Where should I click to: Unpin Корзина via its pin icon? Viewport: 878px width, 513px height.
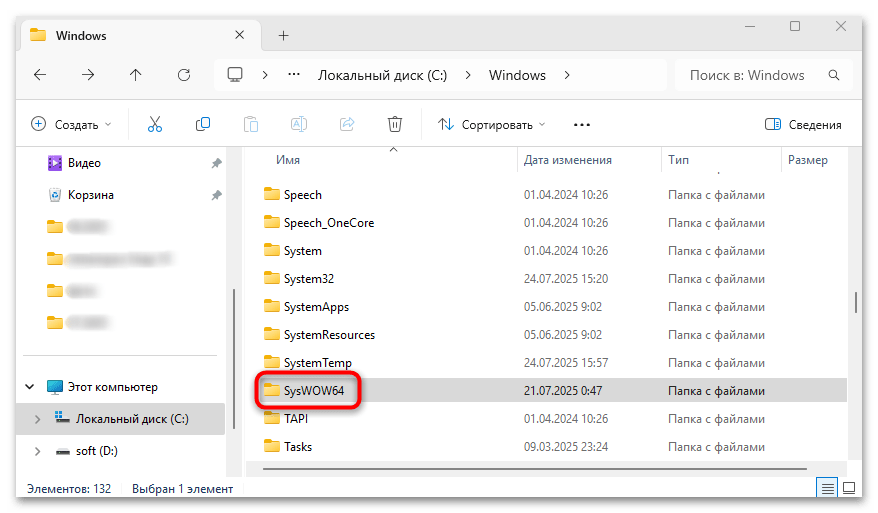[x=216, y=195]
